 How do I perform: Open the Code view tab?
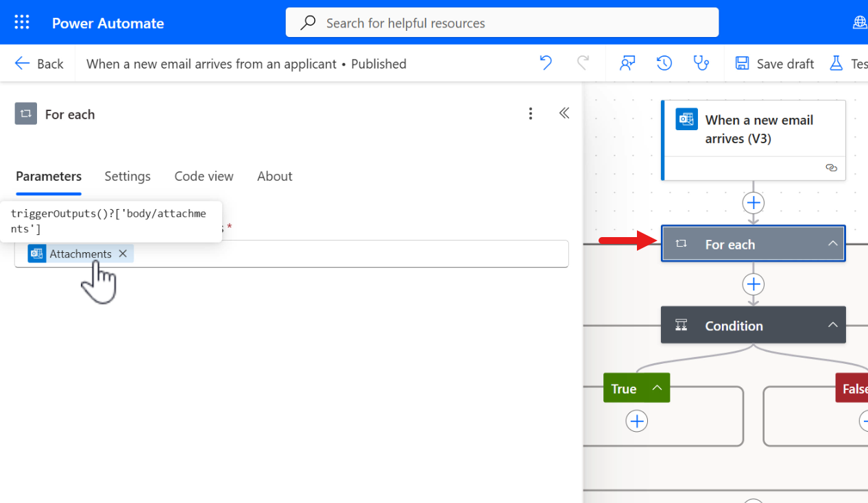point(204,176)
